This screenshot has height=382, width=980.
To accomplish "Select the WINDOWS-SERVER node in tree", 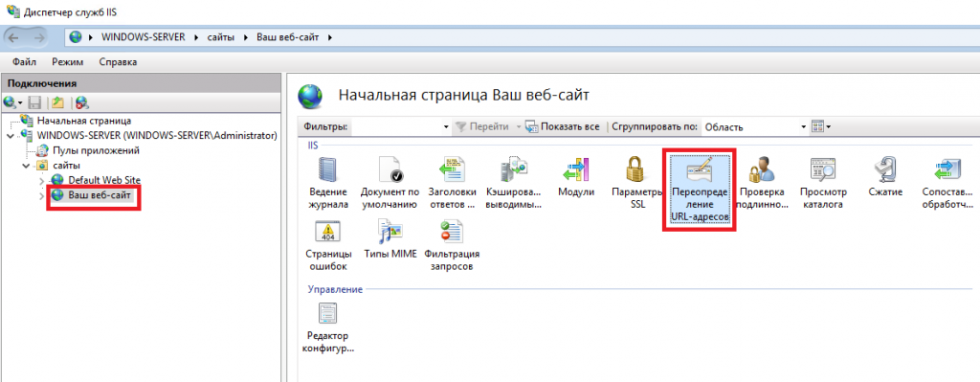I will pyautogui.click(x=157, y=135).
